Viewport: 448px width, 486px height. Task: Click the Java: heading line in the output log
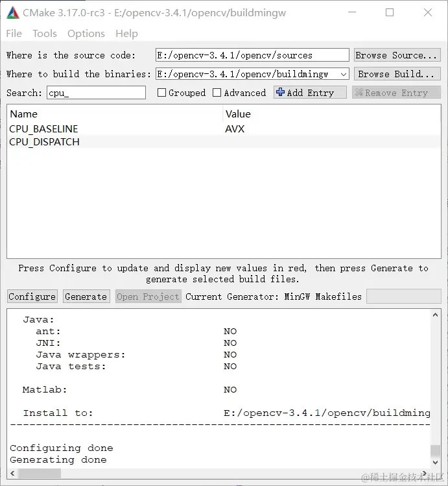(x=38, y=319)
